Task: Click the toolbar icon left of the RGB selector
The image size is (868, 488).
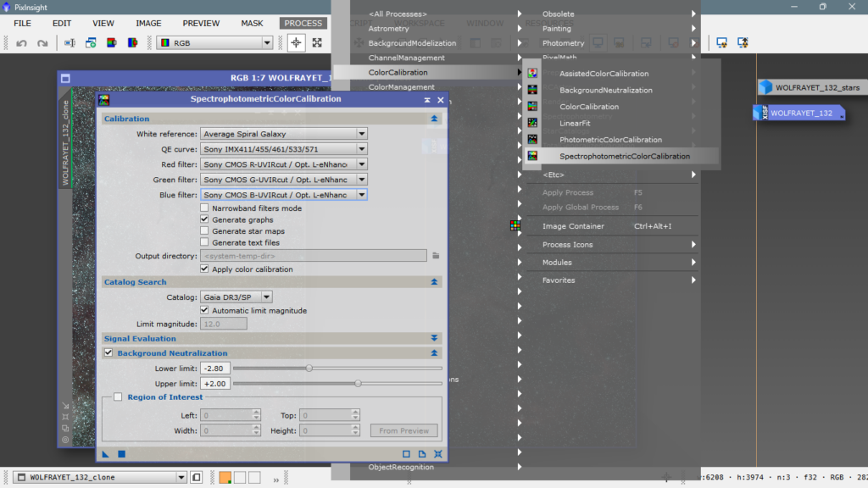Action: [133, 43]
